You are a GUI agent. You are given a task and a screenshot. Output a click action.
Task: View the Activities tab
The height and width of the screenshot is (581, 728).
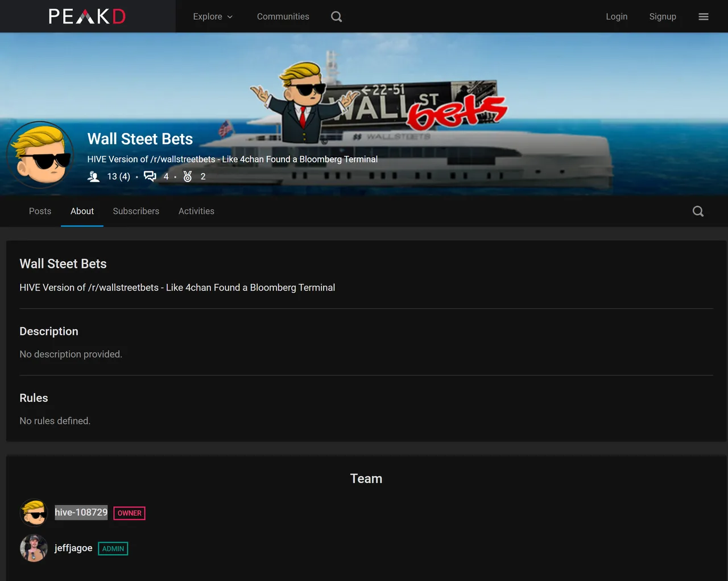(196, 211)
